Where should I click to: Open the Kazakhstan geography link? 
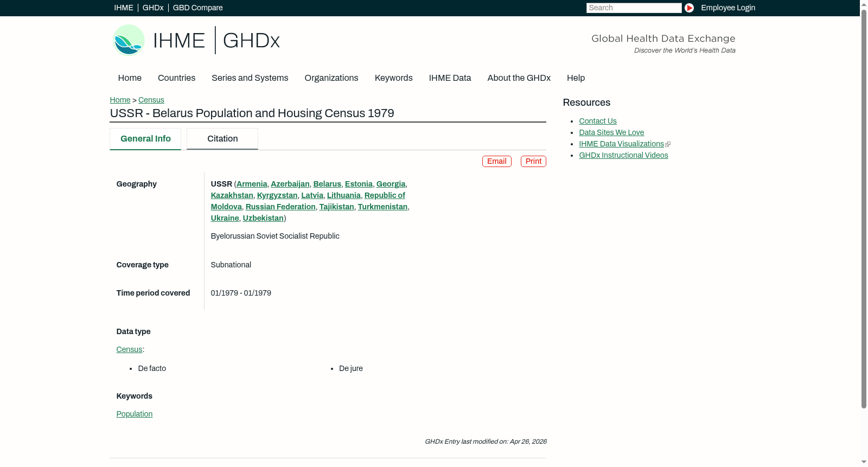pyautogui.click(x=232, y=195)
